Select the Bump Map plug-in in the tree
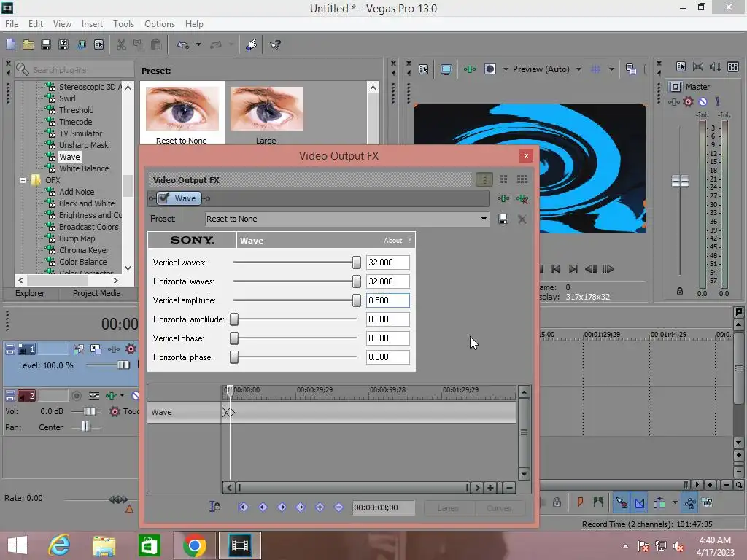Image resolution: width=747 pixels, height=560 pixels. point(77,238)
